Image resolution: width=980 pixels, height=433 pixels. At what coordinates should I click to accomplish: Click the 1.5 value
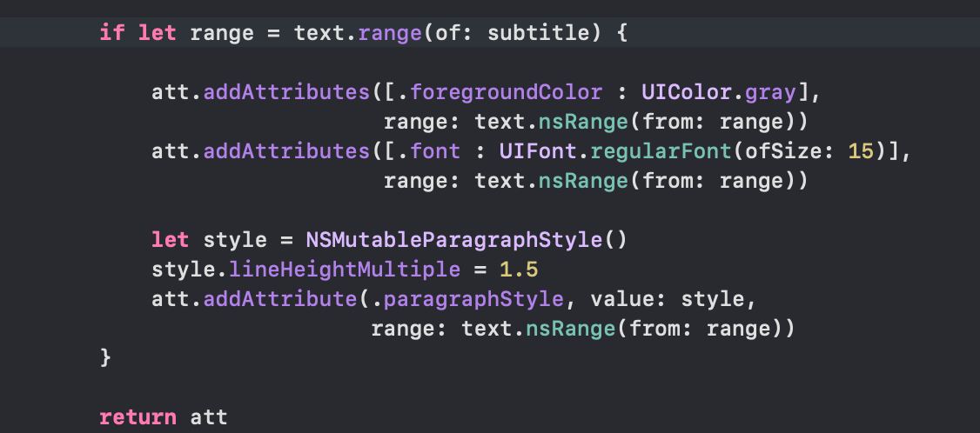(x=519, y=270)
